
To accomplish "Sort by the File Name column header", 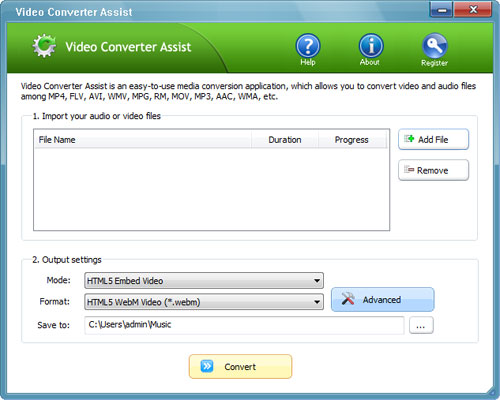I will [x=143, y=140].
